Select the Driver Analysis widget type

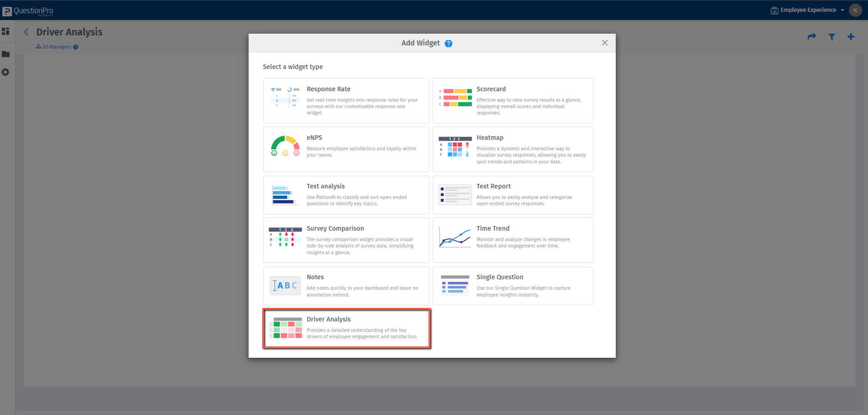[346, 328]
